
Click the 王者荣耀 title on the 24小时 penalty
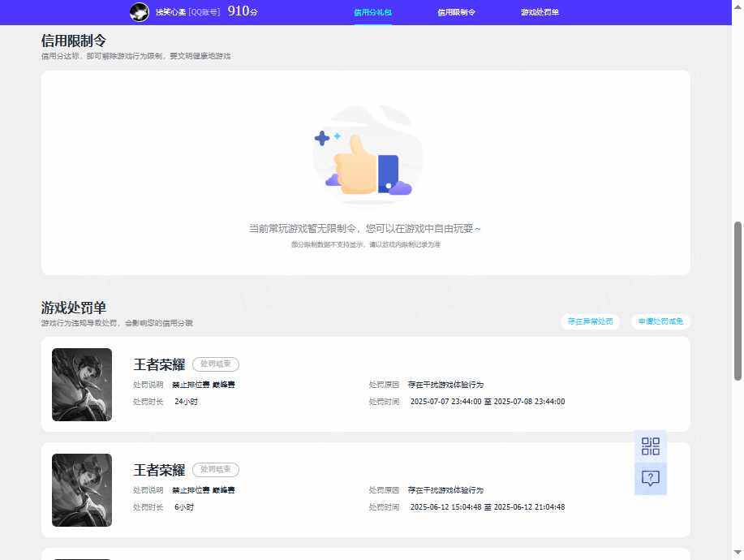pyautogui.click(x=159, y=364)
